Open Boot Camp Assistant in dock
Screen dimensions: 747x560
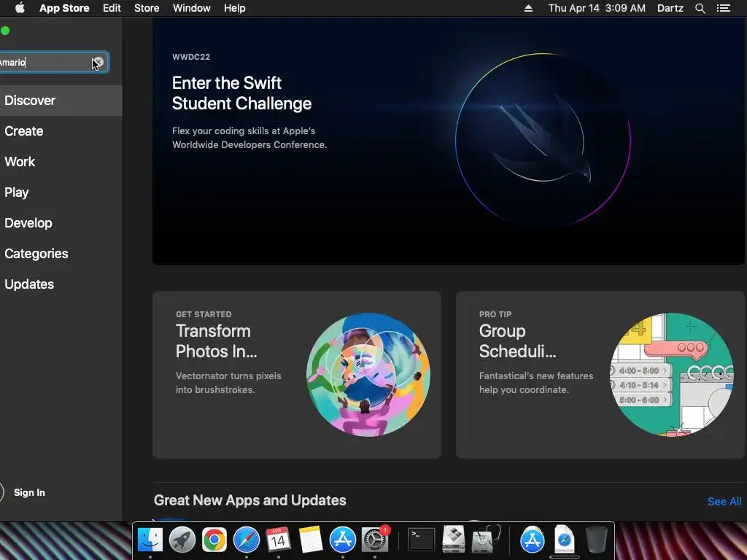point(454,539)
